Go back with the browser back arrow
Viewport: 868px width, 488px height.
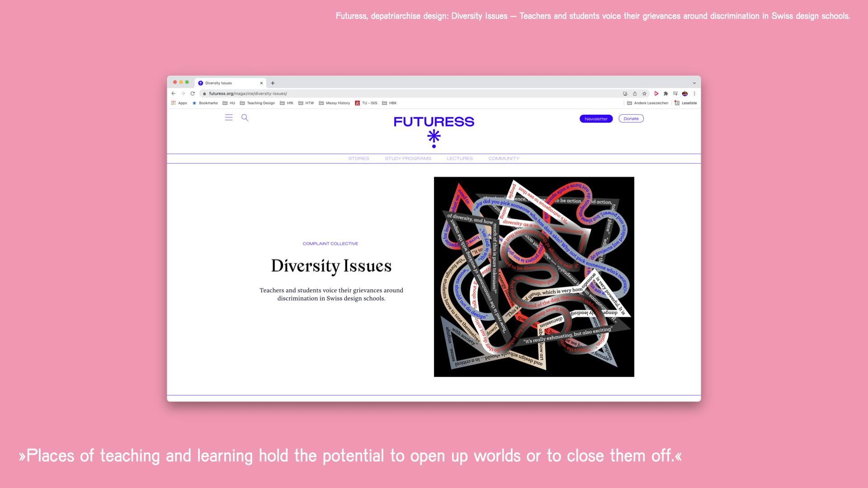(174, 94)
